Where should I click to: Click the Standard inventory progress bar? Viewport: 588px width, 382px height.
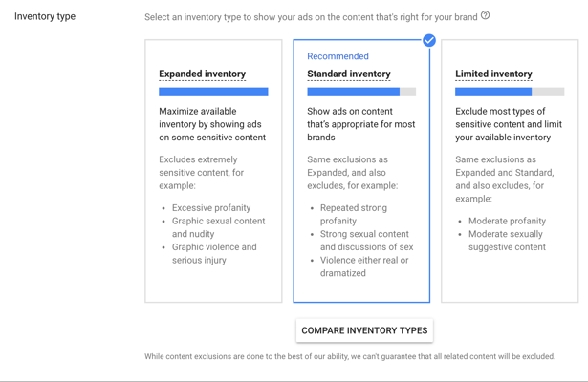361,92
